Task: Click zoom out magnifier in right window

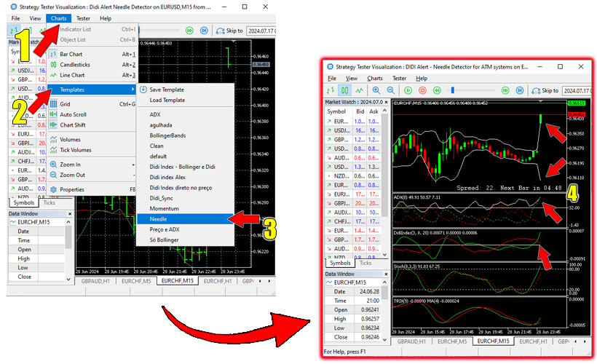Action: click(x=391, y=90)
